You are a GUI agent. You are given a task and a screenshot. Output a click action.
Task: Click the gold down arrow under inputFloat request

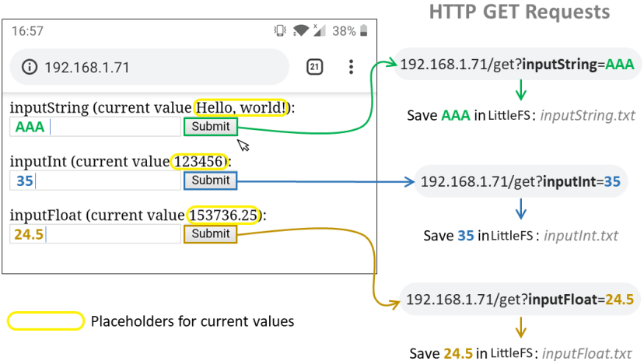pos(520,326)
